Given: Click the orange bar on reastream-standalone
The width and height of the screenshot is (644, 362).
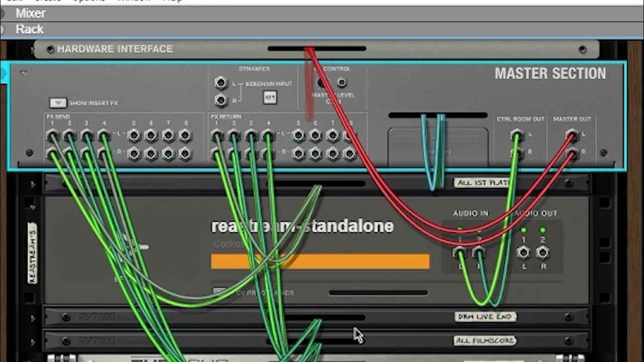Looking at the screenshot, I should (x=320, y=261).
